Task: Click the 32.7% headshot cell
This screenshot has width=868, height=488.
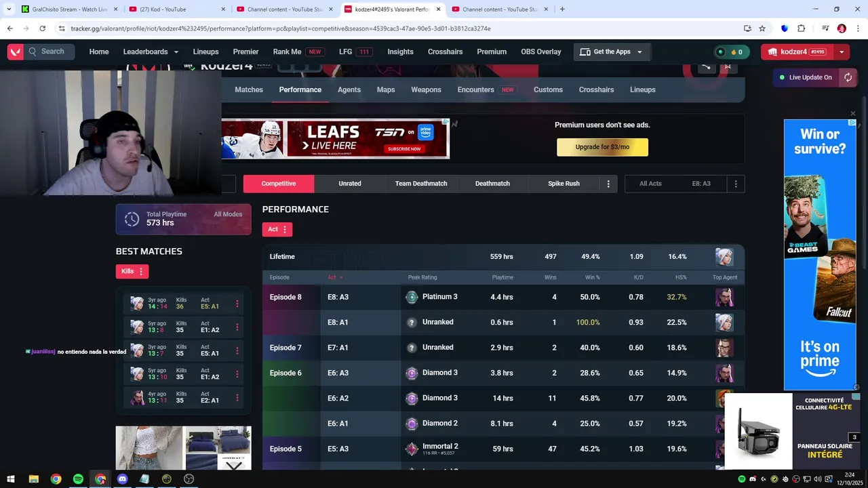Action: [676, 297]
